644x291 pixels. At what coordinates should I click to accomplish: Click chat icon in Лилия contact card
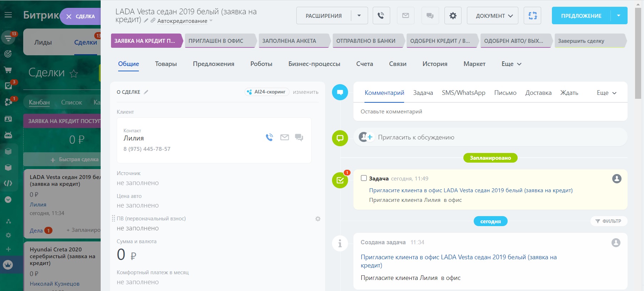[x=299, y=137]
